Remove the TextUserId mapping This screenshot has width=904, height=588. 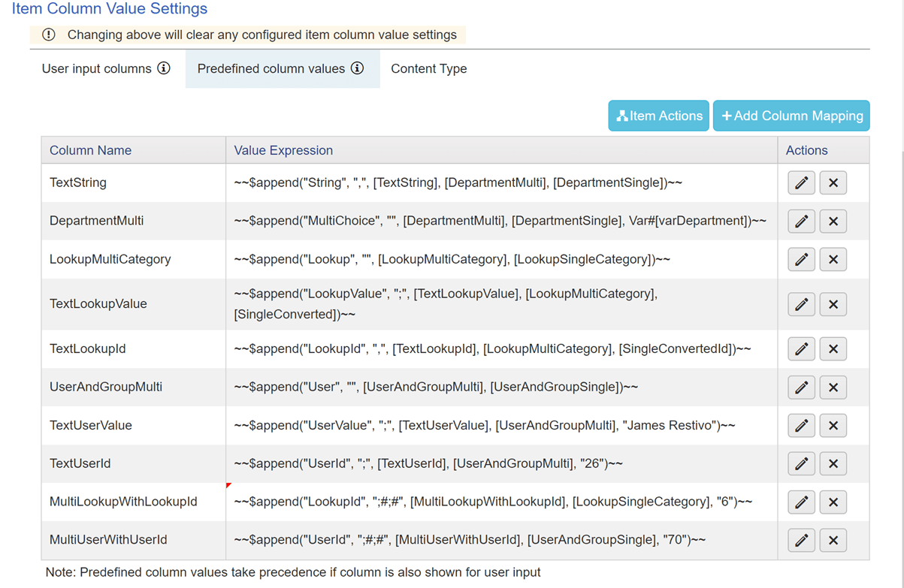point(833,463)
